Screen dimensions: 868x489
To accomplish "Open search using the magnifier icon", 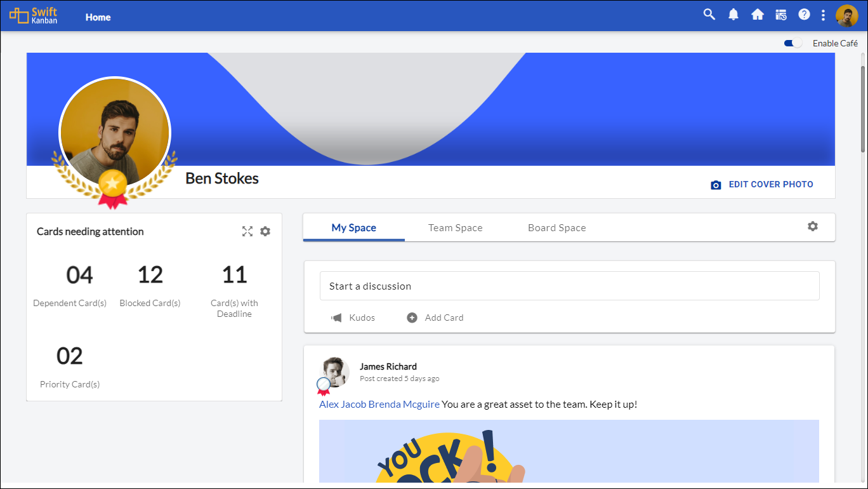I will [x=709, y=15].
